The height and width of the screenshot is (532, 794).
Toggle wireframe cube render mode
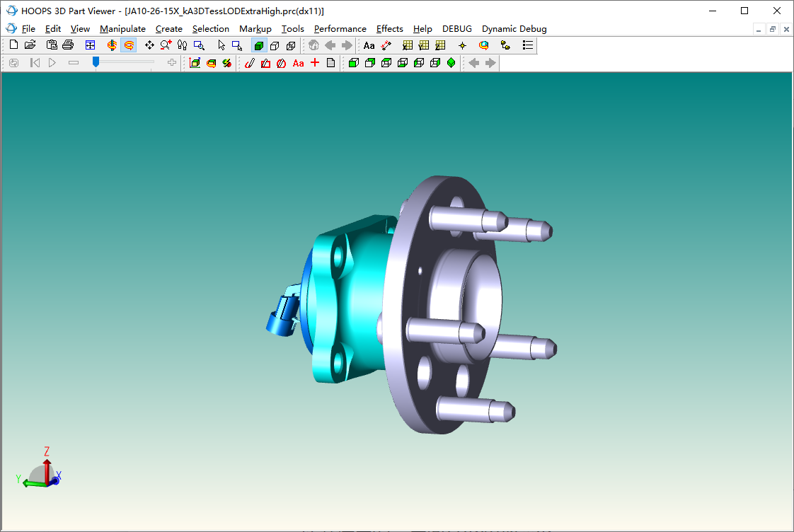291,45
